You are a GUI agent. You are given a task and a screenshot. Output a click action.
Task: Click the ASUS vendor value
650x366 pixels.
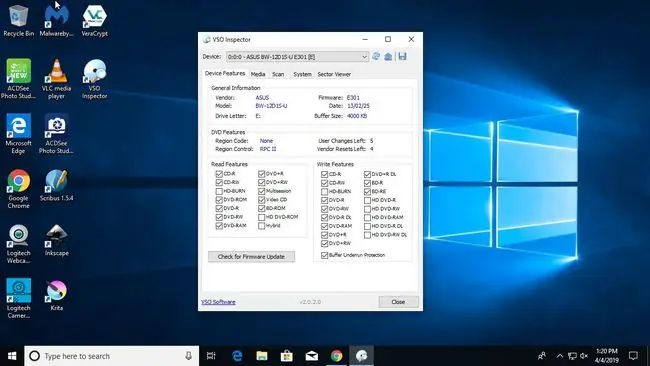coord(262,97)
